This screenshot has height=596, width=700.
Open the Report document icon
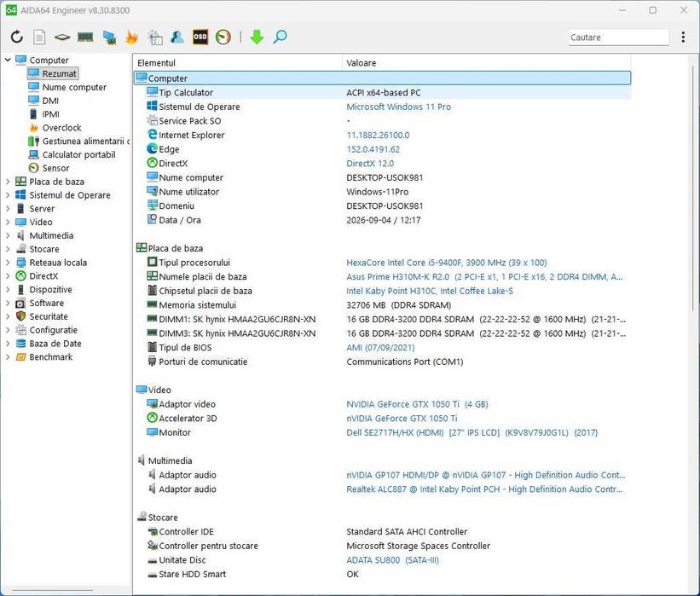coord(39,37)
